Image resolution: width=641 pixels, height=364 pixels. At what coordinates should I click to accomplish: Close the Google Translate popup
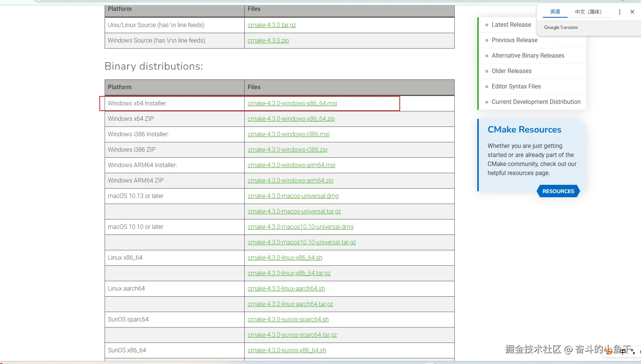pyautogui.click(x=632, y=12)
